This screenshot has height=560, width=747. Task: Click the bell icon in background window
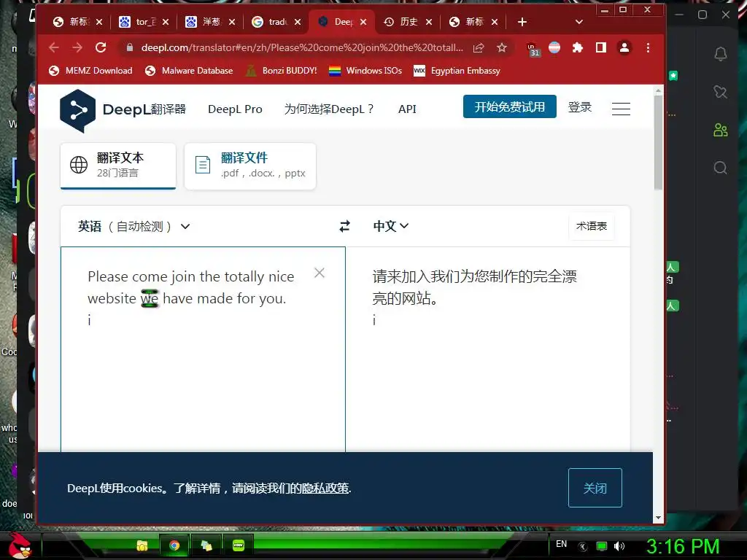[721, 54]
